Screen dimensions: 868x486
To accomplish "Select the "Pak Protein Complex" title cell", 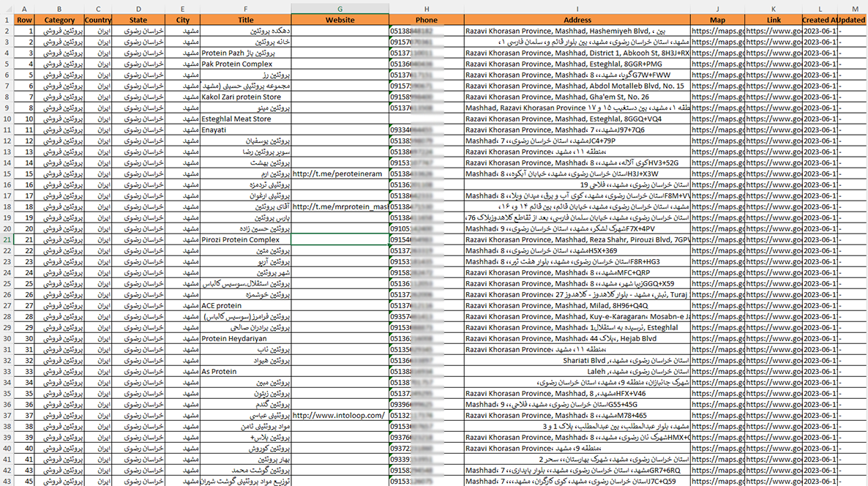I will pyautogui.click(x=246, y=64).
